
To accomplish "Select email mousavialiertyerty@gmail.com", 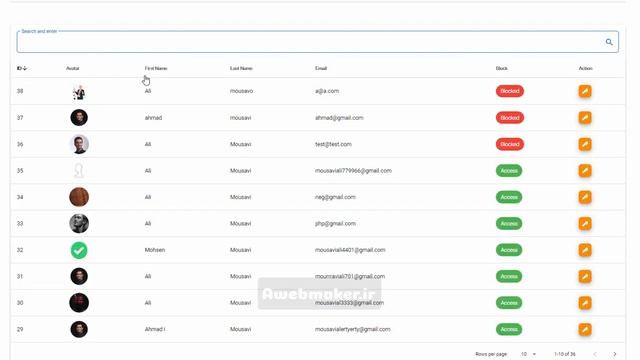I will coord(353,329).
